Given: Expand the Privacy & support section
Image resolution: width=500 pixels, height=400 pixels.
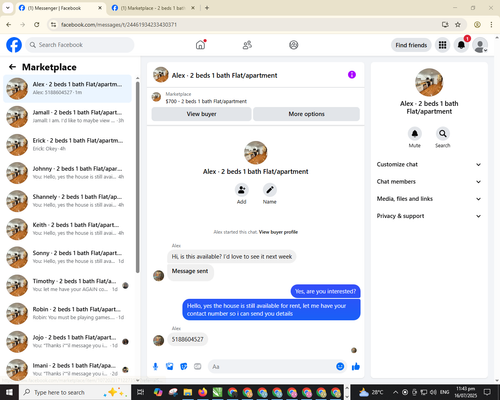Looking at the screenshot, I should click(x=429, y=216).
